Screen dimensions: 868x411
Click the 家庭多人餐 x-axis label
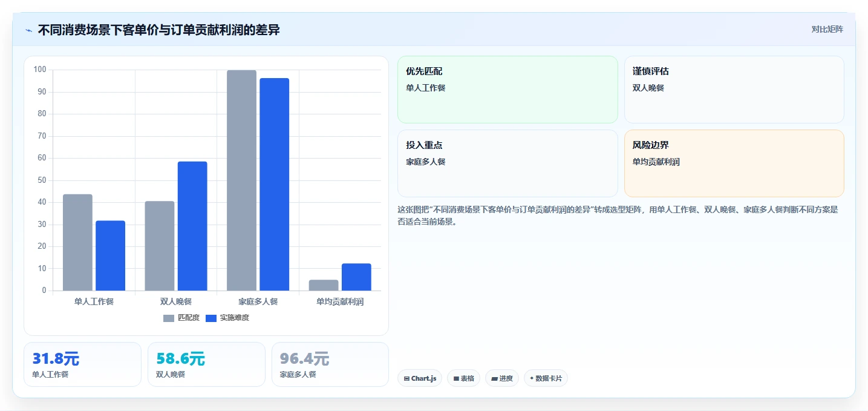tap(258, 301)
